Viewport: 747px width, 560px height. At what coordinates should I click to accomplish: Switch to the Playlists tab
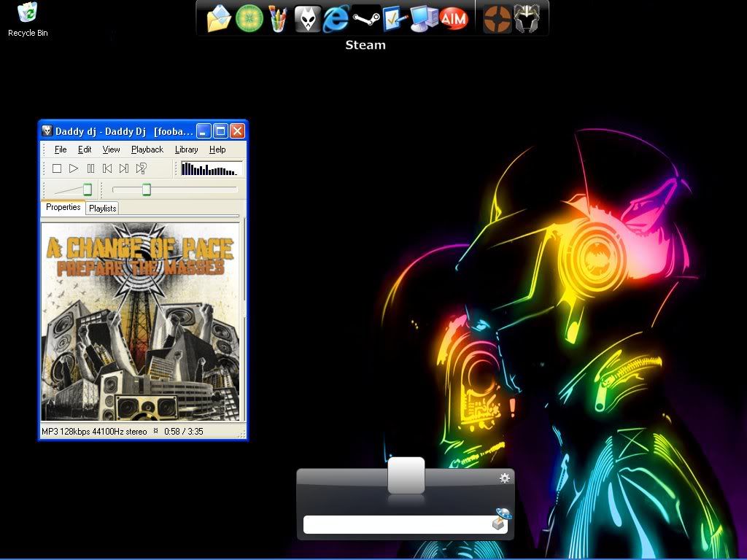[102, 208]
